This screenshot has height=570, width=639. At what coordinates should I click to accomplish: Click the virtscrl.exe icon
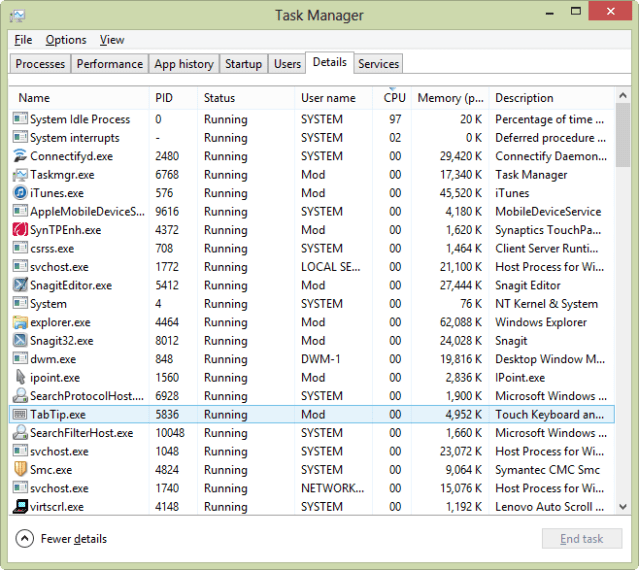[20, 506]
